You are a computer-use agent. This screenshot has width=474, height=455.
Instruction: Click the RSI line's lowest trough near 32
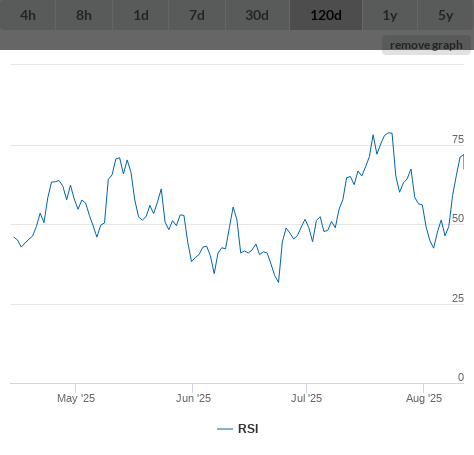click(278, 282)
